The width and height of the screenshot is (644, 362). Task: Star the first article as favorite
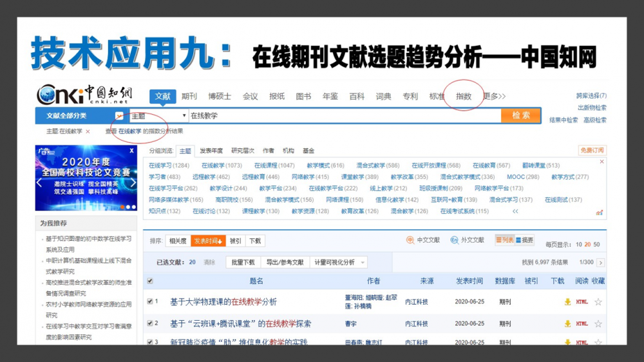598,301
